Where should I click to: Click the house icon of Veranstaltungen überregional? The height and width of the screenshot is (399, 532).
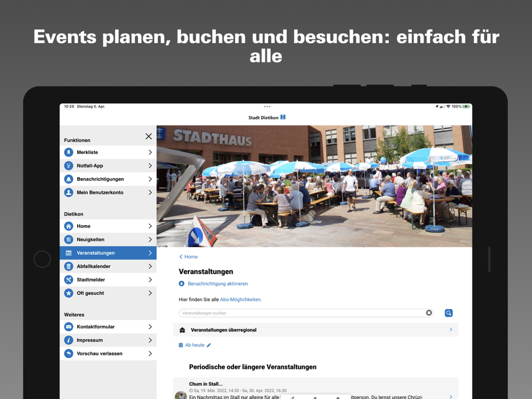point(182,330)
